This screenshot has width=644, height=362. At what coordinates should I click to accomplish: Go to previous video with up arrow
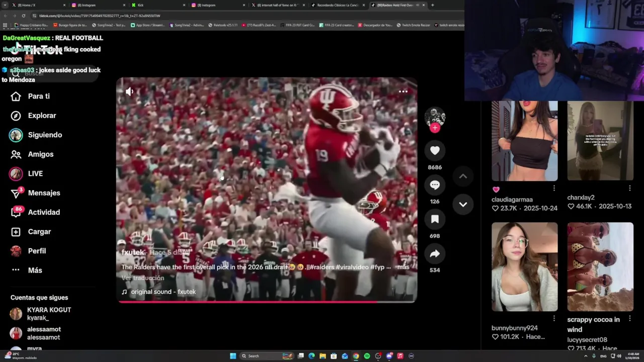click(x=463, y=176)
